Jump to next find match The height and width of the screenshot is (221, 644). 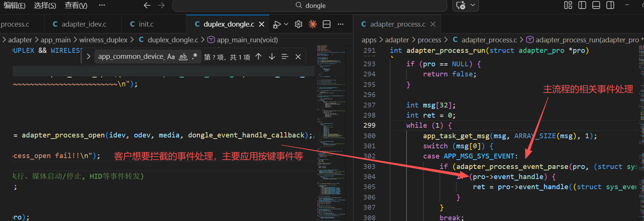272,57
